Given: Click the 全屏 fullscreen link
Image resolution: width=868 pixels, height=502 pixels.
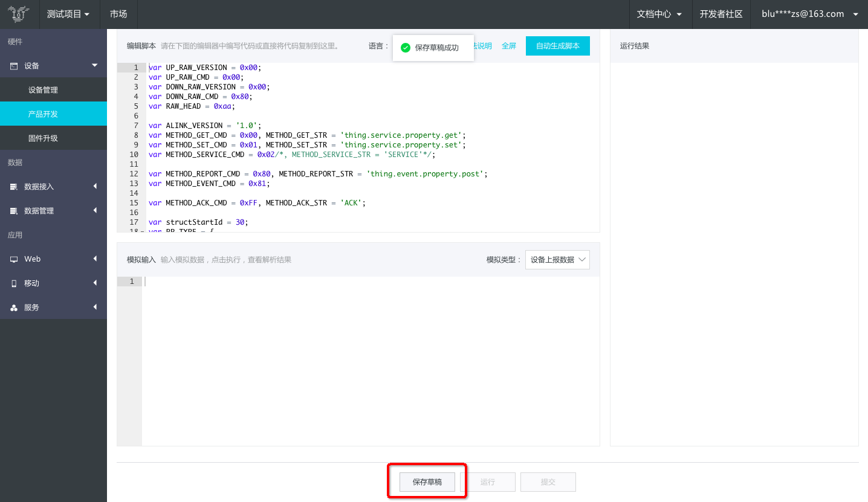Looking at the screenshot, I should tap(509, 46).
